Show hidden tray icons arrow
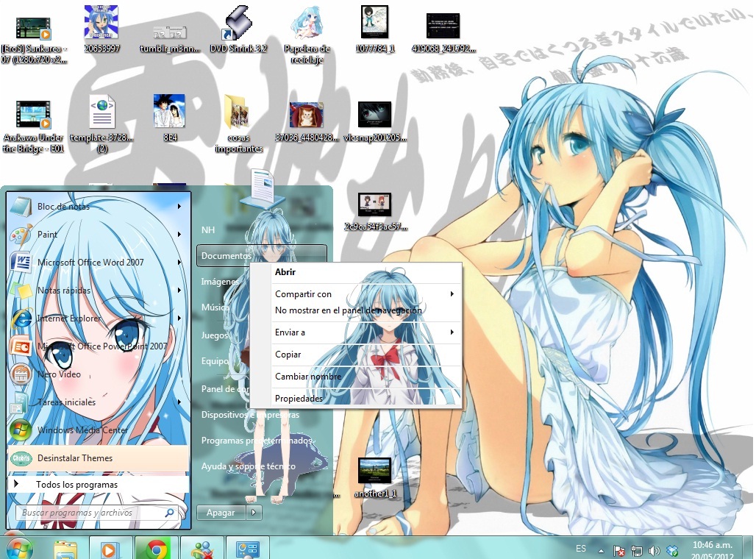This screenshot has width=756, height=559. [x=601, y=550]
